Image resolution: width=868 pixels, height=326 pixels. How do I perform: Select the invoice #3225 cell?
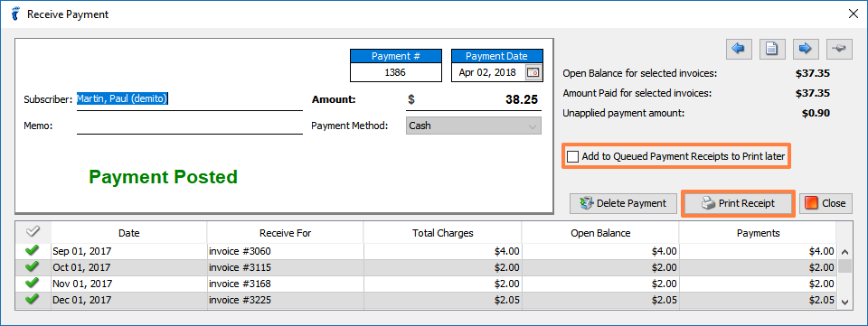pos(285,300)
